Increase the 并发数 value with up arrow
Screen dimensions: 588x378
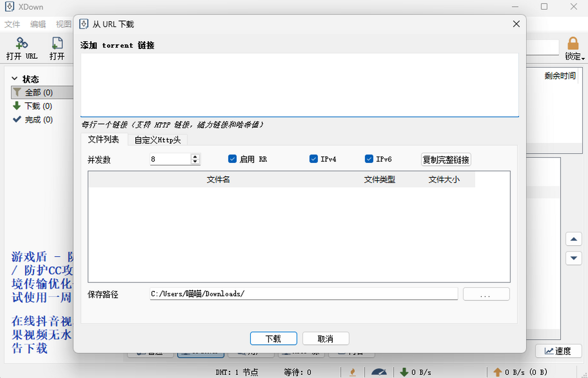(x=195, y=156)
